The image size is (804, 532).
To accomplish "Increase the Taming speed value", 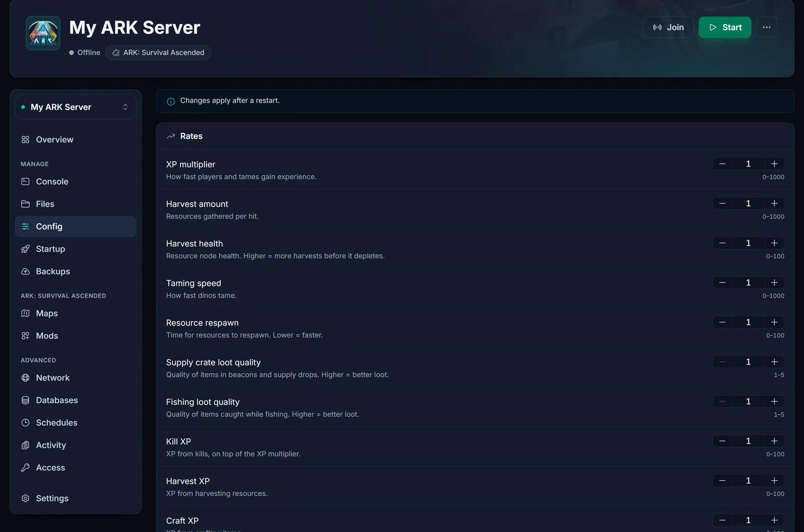I will tap(774, 283).
